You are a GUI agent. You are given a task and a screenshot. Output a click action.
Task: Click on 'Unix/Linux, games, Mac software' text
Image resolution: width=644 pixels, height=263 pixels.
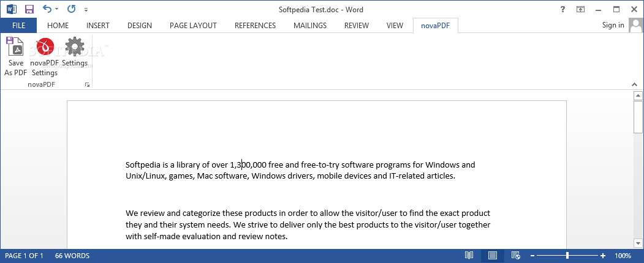coord(187,176)
